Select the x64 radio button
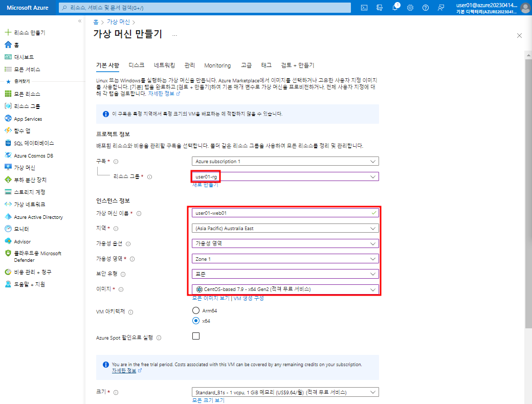532x404 pixels. (x=196, y=321)
